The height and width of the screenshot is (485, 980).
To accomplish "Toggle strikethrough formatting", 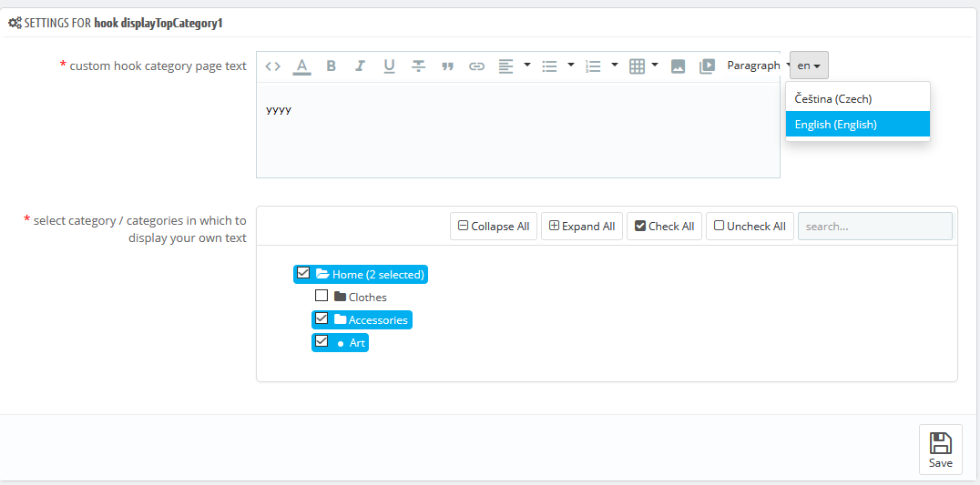I will 418,66.
